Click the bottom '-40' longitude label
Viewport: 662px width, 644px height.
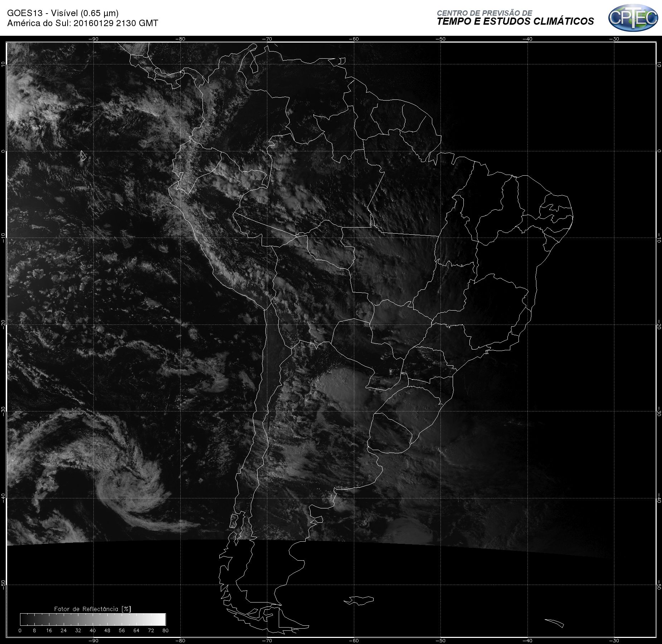[x=527, y=640]
